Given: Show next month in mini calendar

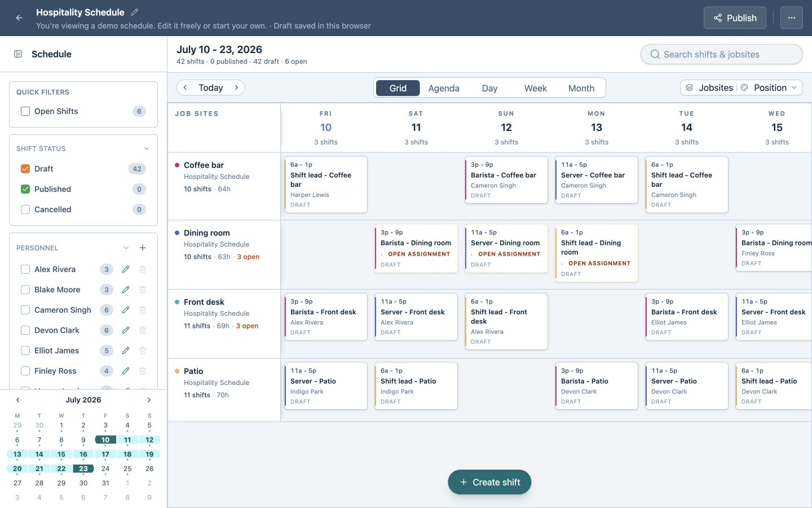Looking at the screenshot, I should tap(149, 400).
